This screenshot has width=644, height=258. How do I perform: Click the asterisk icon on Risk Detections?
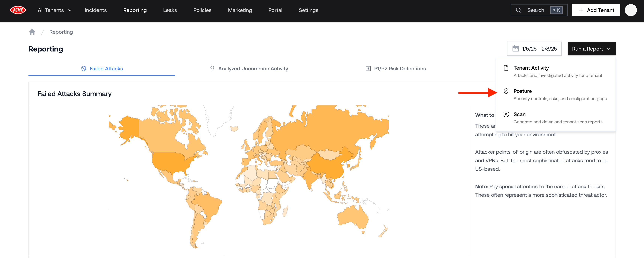[368, 69]
